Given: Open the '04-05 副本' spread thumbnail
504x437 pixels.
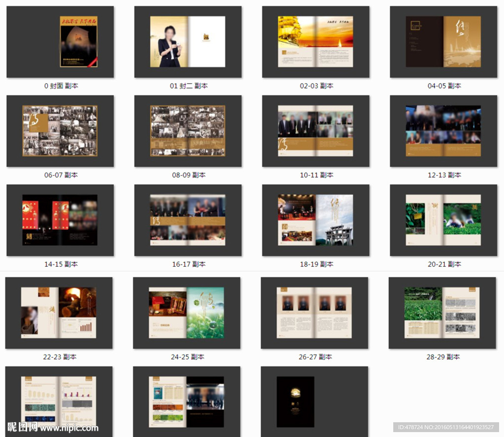Looking at the screenshot, I should (x=443, y=42).
